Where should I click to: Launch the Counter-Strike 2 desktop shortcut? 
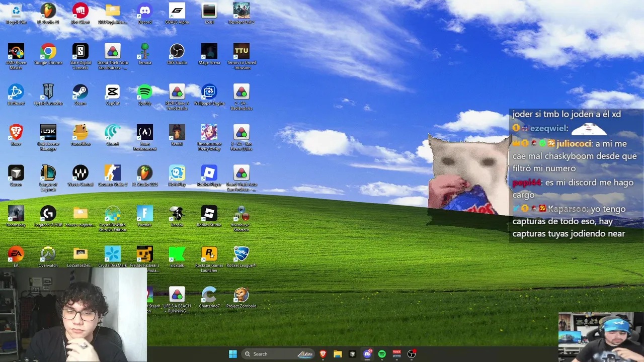click(x=113, y=176)
